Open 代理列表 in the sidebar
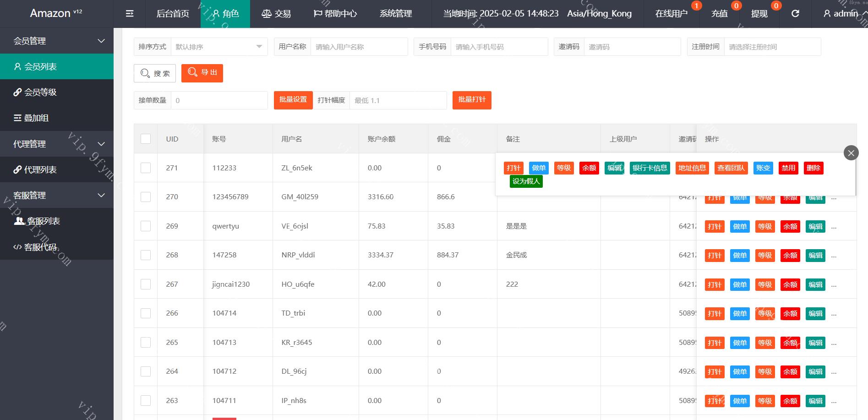The image size is (868, 420). click(40, 170)
